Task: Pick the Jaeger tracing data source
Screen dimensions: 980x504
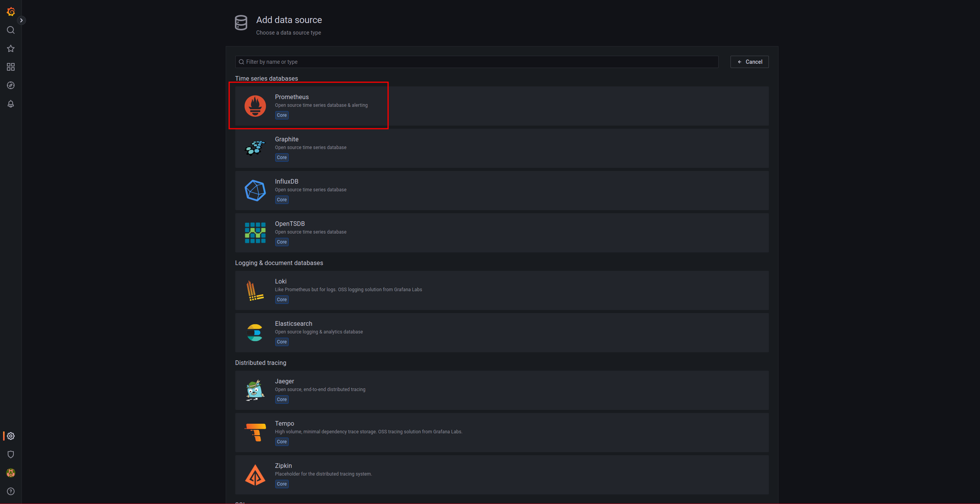Action: [284, 381]
